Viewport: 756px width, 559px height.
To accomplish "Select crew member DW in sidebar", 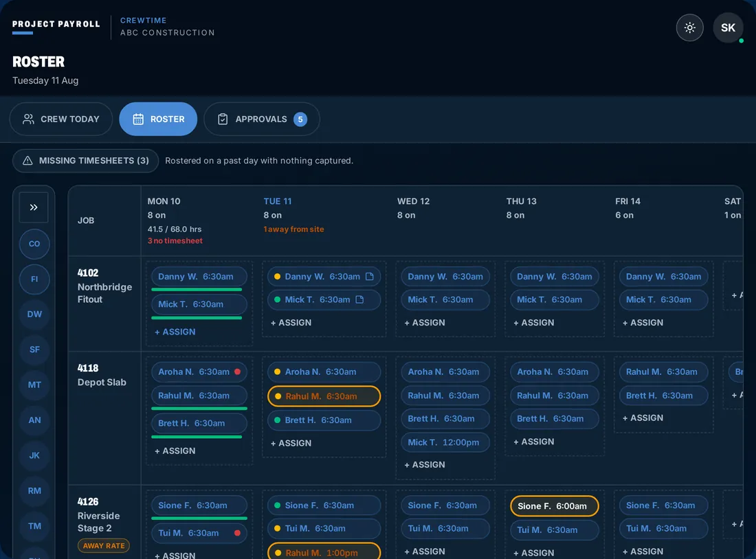I will [x=34, y=315].
